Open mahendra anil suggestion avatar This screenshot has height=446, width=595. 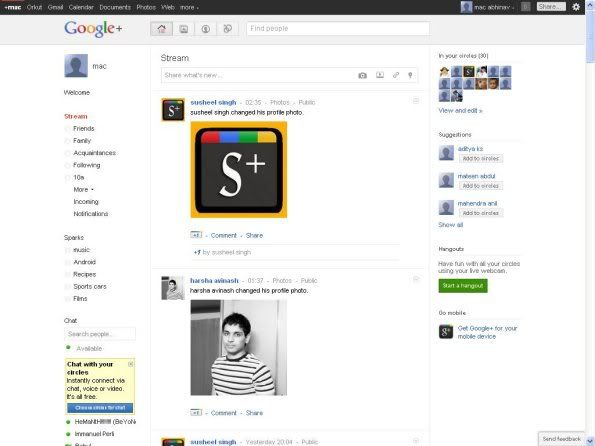446,207
